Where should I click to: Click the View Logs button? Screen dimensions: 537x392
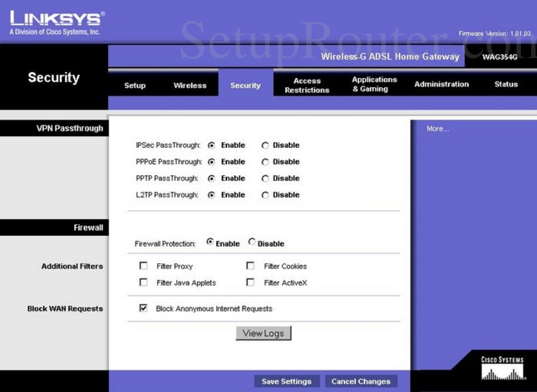(263, 333)
